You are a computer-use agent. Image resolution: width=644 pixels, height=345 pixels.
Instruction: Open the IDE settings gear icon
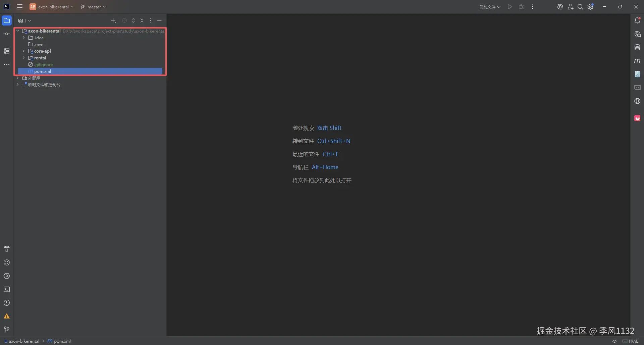coord(591,7)
